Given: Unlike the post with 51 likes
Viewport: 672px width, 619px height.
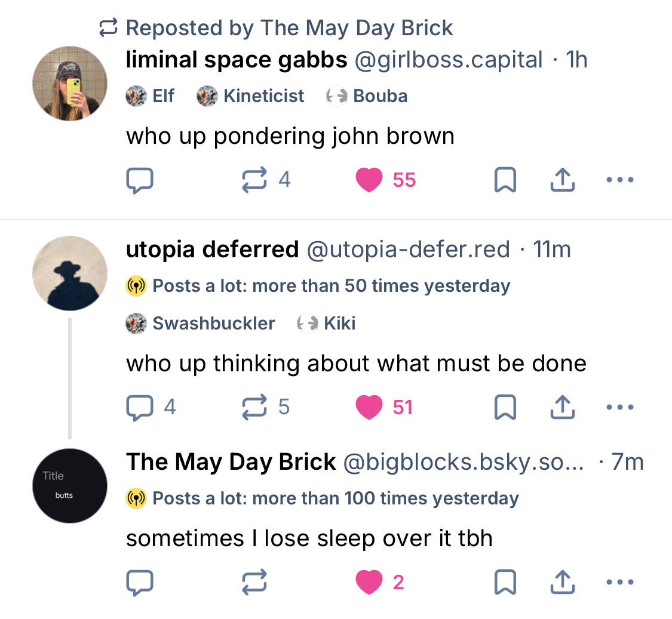Looking at the screenshot, I should (369, 407).
